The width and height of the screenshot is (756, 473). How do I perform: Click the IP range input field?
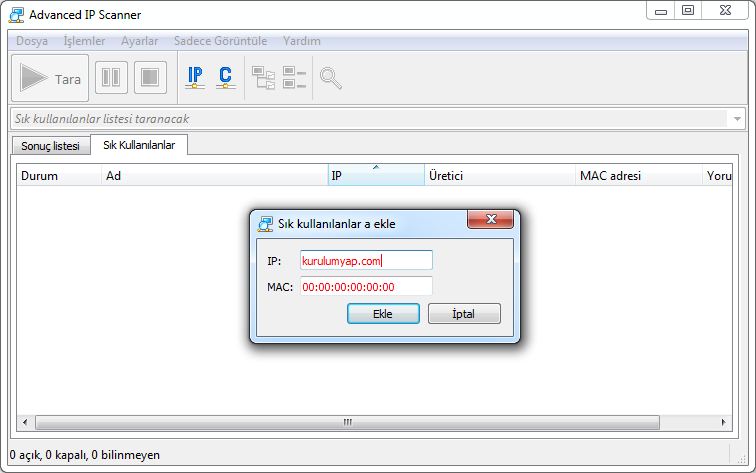coord(369,119)
